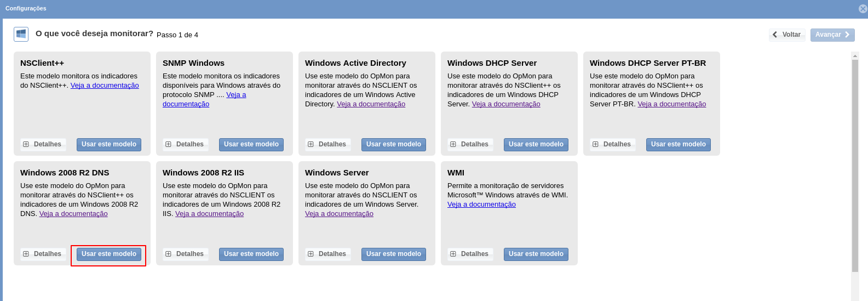
Task: Open Windows Server documentation link
Action: [339, 214]
